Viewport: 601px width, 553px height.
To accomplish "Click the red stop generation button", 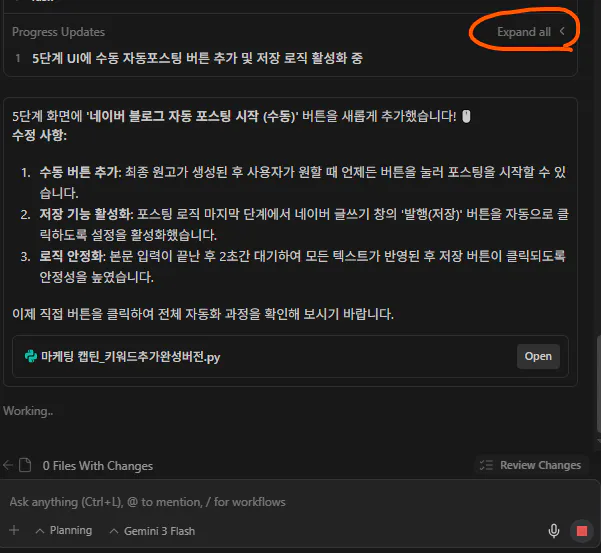I will (582, 531).
